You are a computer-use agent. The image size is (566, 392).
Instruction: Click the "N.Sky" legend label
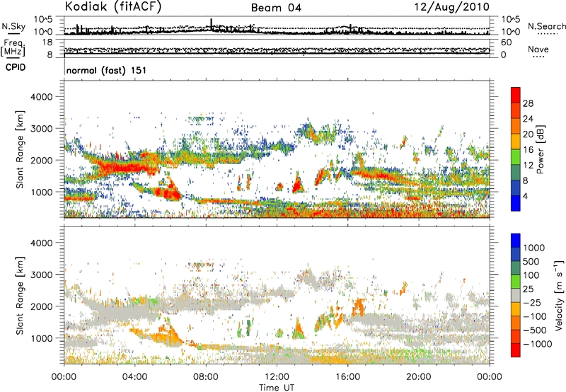[x=13, y=26]
